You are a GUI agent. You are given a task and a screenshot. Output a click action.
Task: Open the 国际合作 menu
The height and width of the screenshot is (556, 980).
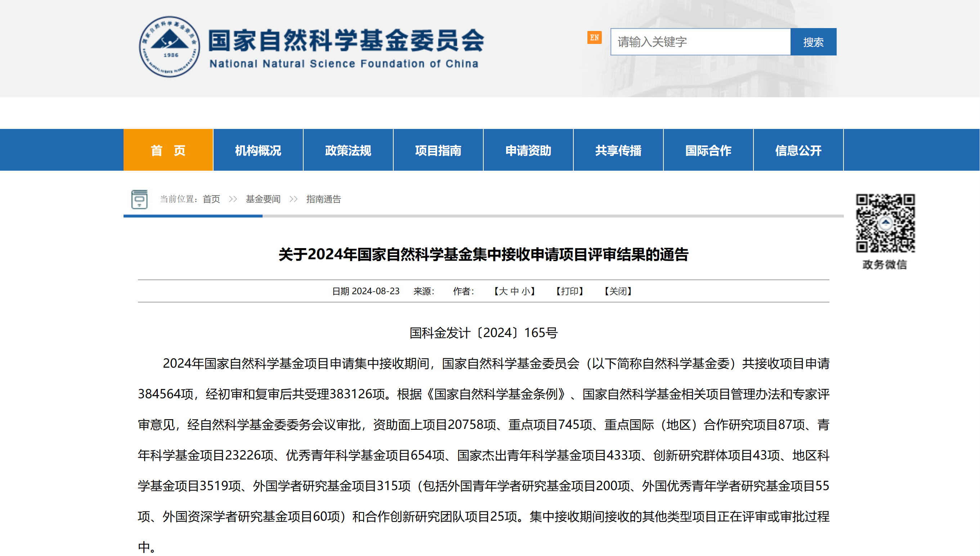point(708,150)
